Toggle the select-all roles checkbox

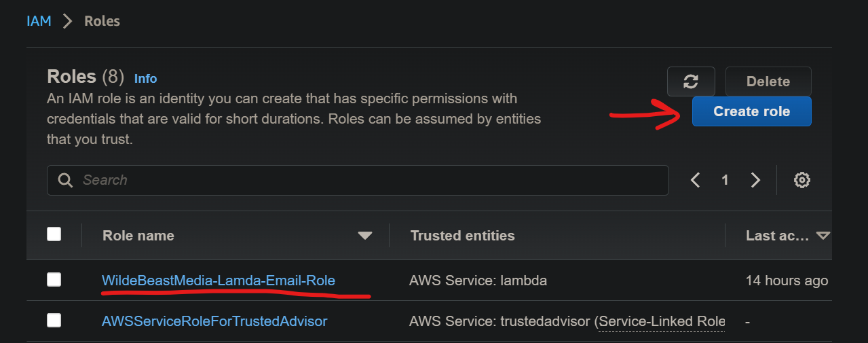pyautogui.click(x=54, y=235)
